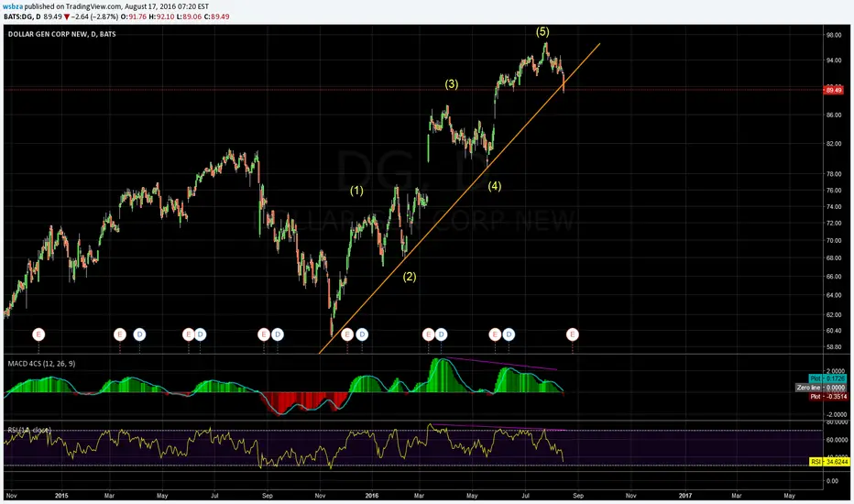This screenshot has width=854, height=504.
Task: Select the purple divergence line on RSI
Action: tap(500, 427)
